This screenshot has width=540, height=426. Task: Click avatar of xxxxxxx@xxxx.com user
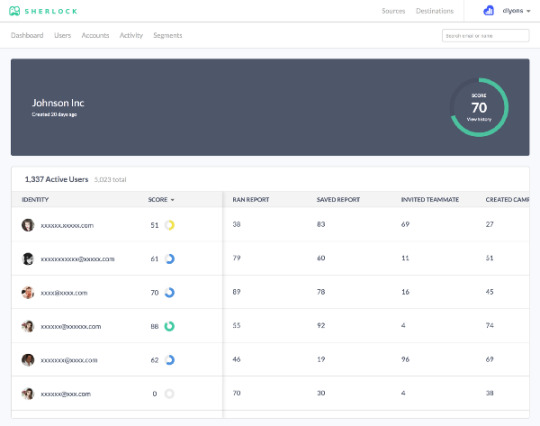pyautogui.click(x=28, y=360)
